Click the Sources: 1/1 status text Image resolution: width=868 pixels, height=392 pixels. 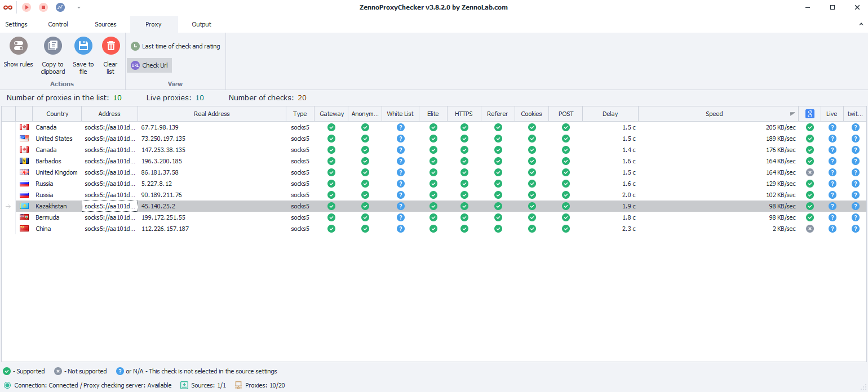point(209,385)
